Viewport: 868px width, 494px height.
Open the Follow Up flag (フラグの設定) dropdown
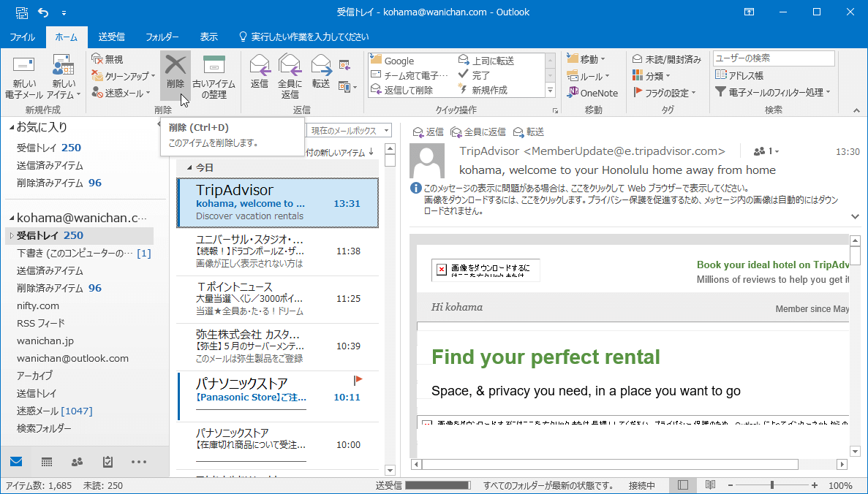coord(664,93)
